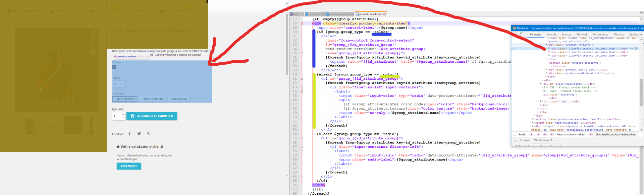
Task: Open the DevTools Sources tab
Action: pos(567,34)
